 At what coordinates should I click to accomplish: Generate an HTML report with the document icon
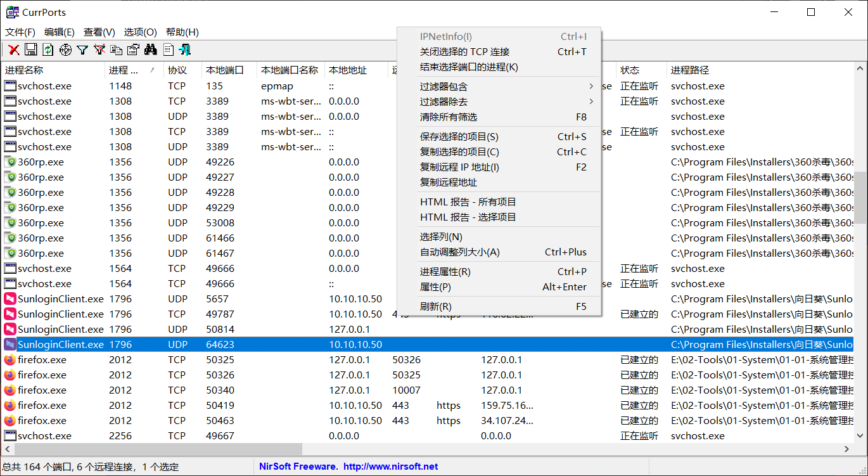point(167,49)
